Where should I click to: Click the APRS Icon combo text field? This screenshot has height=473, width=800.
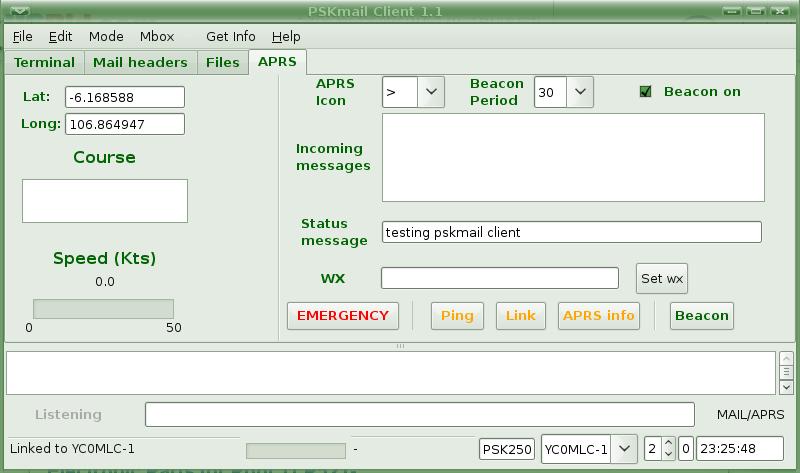[x=400, y=92]
